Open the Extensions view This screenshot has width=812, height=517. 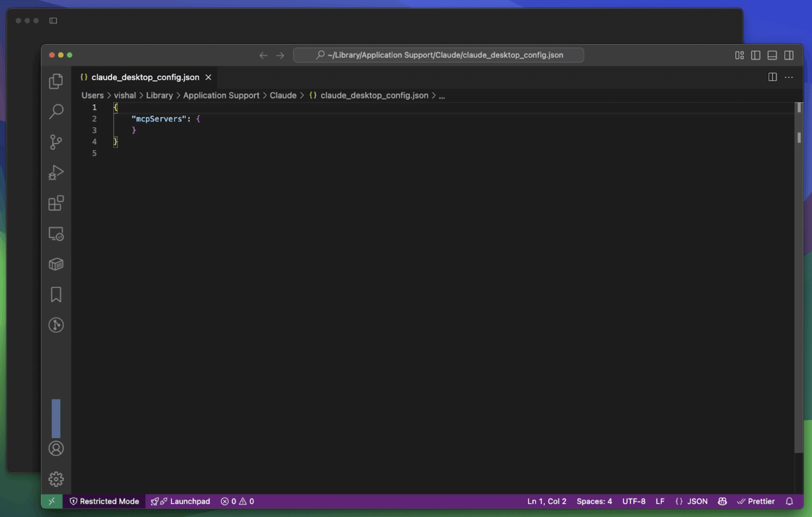coord(56,203)
